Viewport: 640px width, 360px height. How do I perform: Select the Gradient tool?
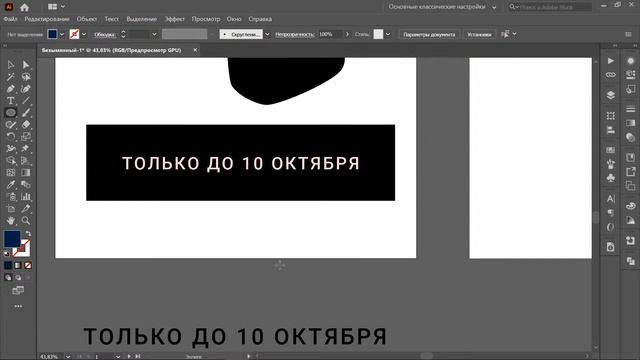coord(26,173)
